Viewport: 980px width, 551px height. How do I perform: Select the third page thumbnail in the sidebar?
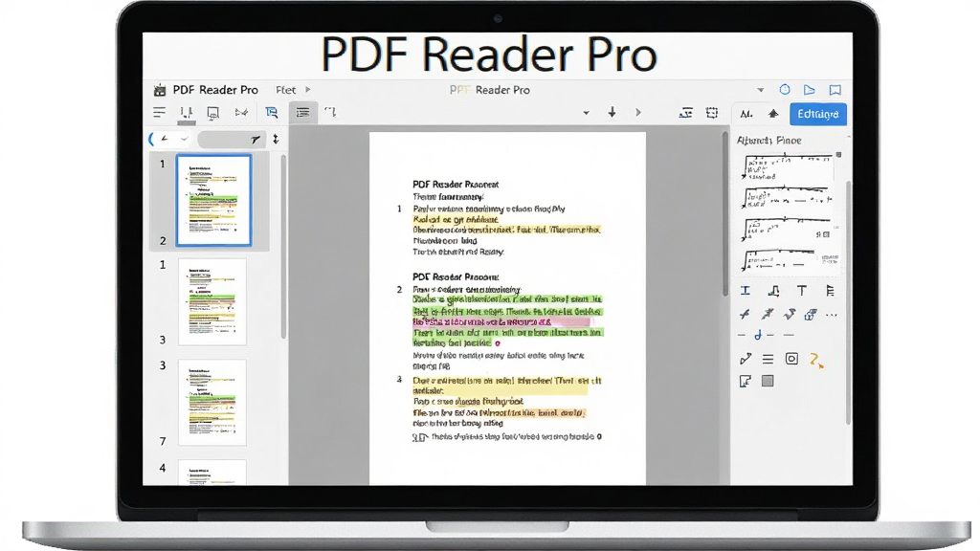[x=212, y=403]
